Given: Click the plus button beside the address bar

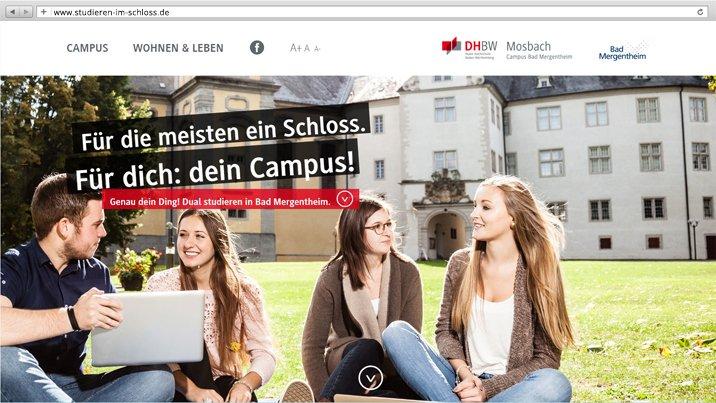Looking at the screenshot, I should [x=43, y=12].
